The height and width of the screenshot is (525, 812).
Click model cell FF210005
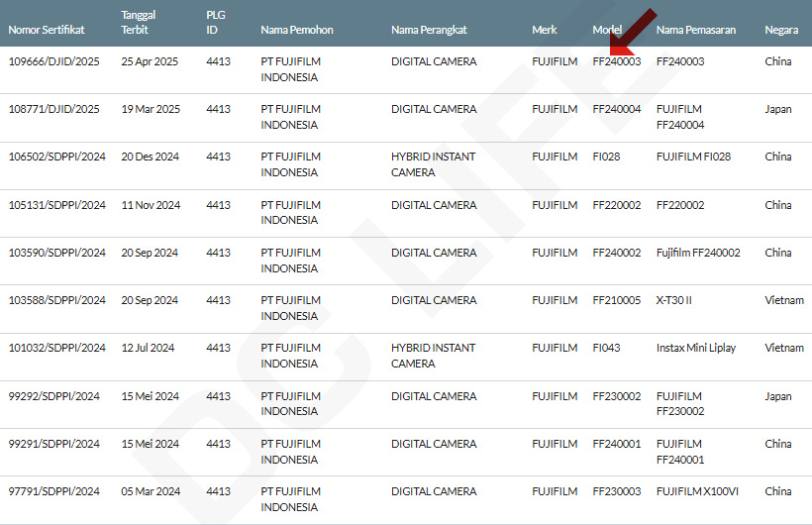point(617,300)
